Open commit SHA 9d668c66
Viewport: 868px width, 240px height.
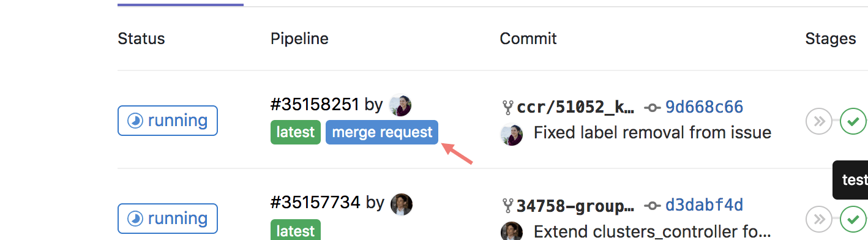pos(704,108)
